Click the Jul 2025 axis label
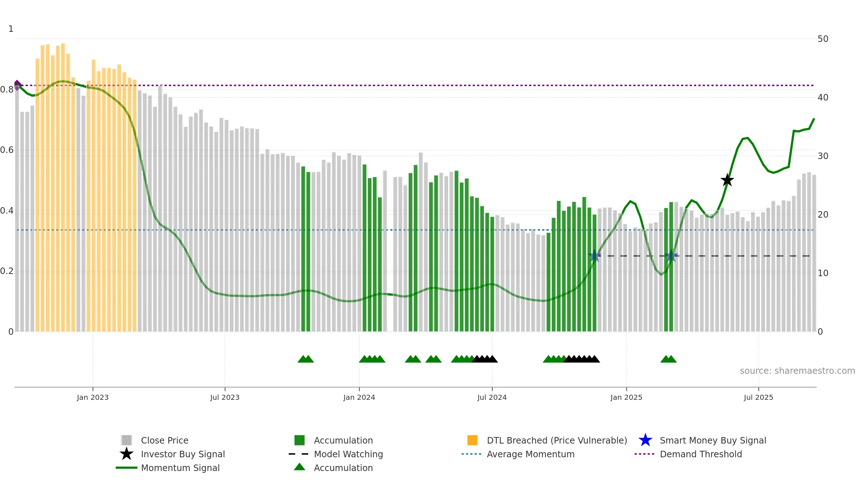The image size is (868, 488). click(758, 397)
